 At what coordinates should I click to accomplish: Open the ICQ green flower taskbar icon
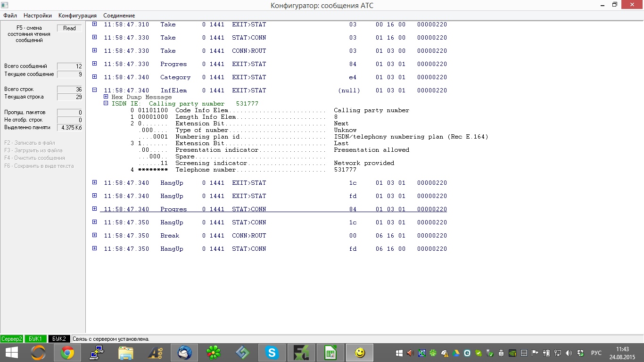pyautogui.click(x=214, y=352)
